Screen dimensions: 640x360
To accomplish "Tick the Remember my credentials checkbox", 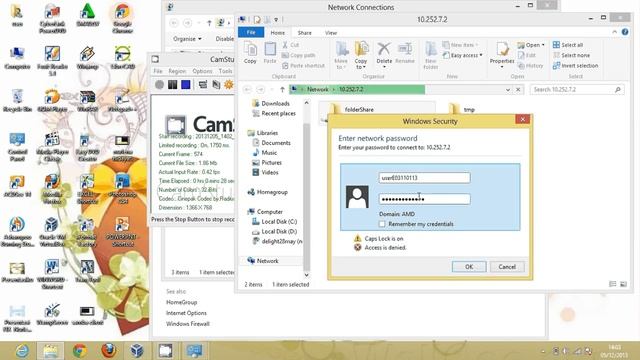I will click(382, 224).
